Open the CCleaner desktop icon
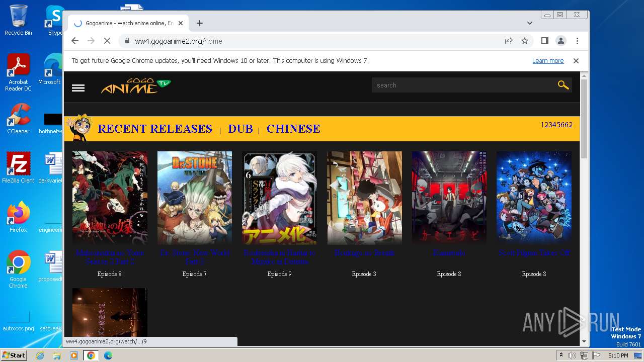Screen dimensions: 644x362 (x=18, y=119)
